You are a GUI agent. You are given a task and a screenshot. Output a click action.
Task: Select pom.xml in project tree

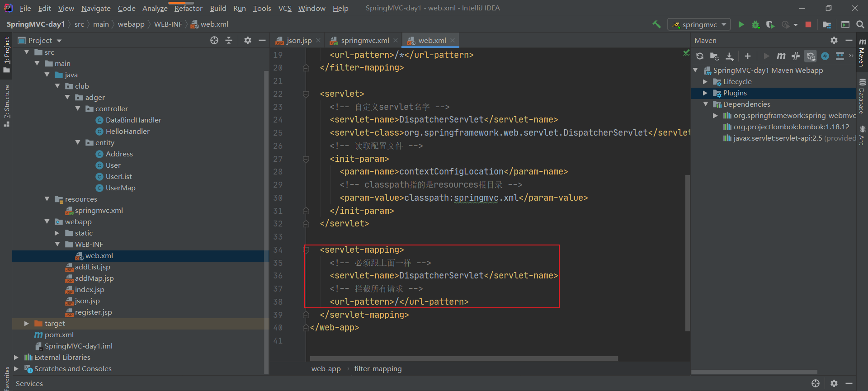tap(59, 334)
